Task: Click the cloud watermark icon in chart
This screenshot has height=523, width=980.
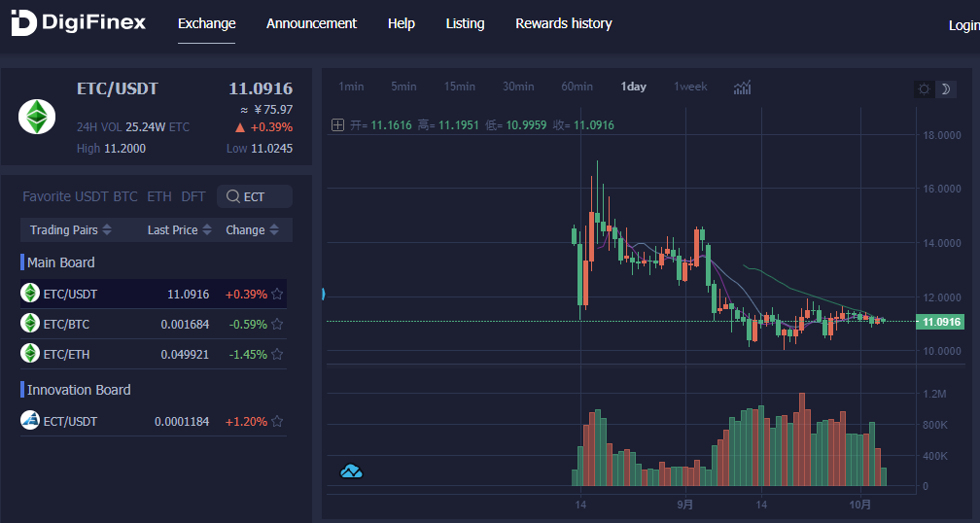Action: (351, 471)
